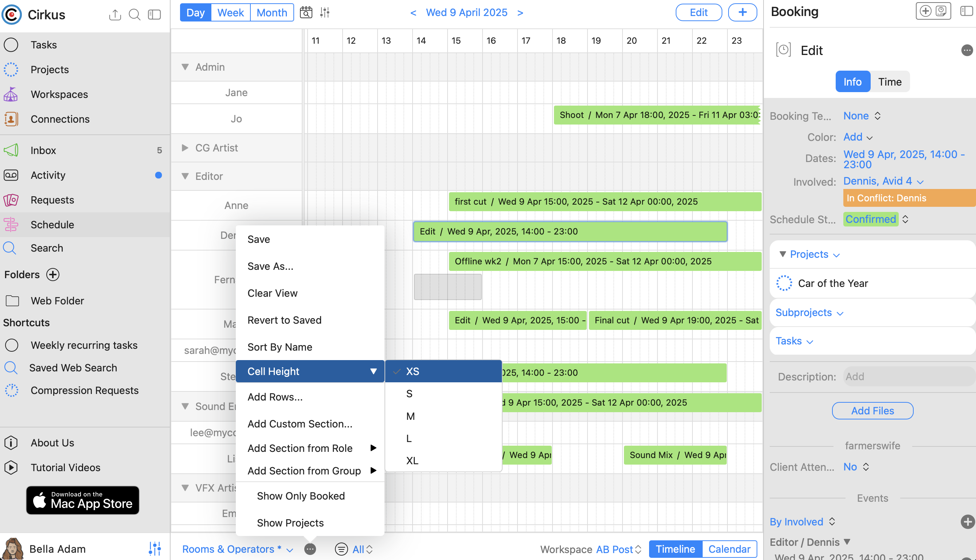The height and width of the screenshot is (560, 976).
Task: Collapse the Admin section triangle
Action: click(185, 67)
